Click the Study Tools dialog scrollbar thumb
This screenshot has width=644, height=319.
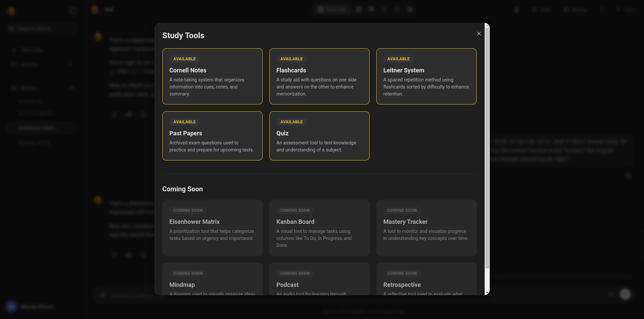click(487, 147)
